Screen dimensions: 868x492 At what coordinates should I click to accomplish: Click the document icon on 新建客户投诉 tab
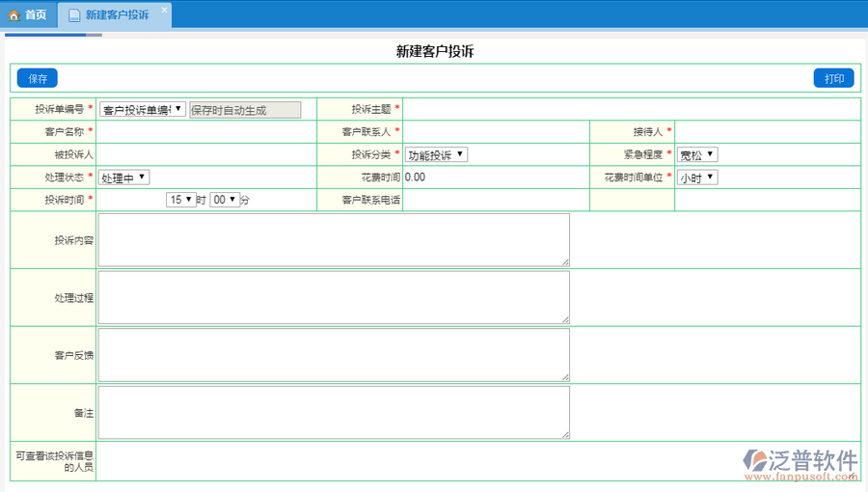[x=74, y=15]
